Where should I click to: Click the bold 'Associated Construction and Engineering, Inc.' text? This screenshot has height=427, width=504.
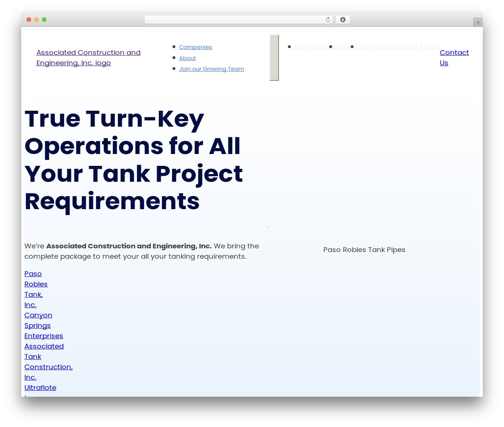click(129, 246)
